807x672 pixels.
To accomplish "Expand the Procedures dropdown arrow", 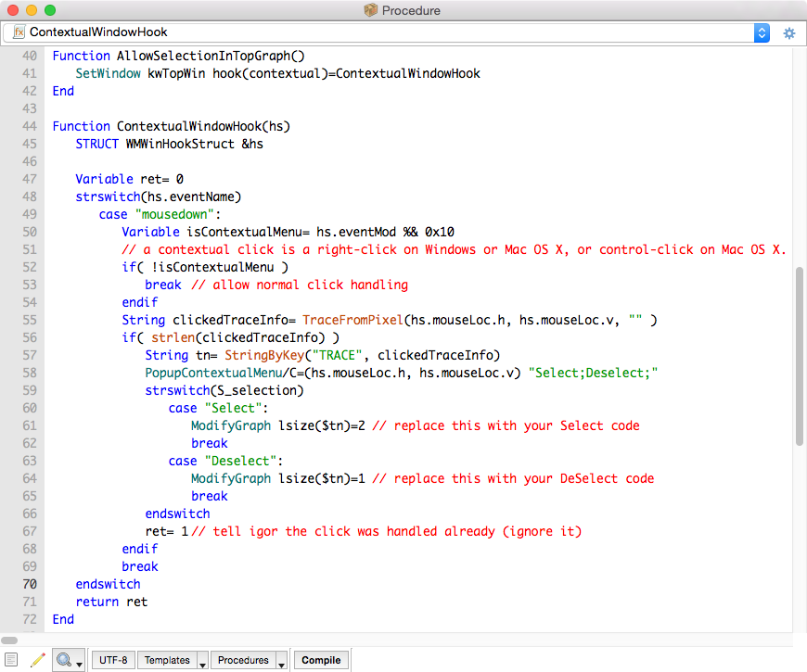I will tap(281, 661).
